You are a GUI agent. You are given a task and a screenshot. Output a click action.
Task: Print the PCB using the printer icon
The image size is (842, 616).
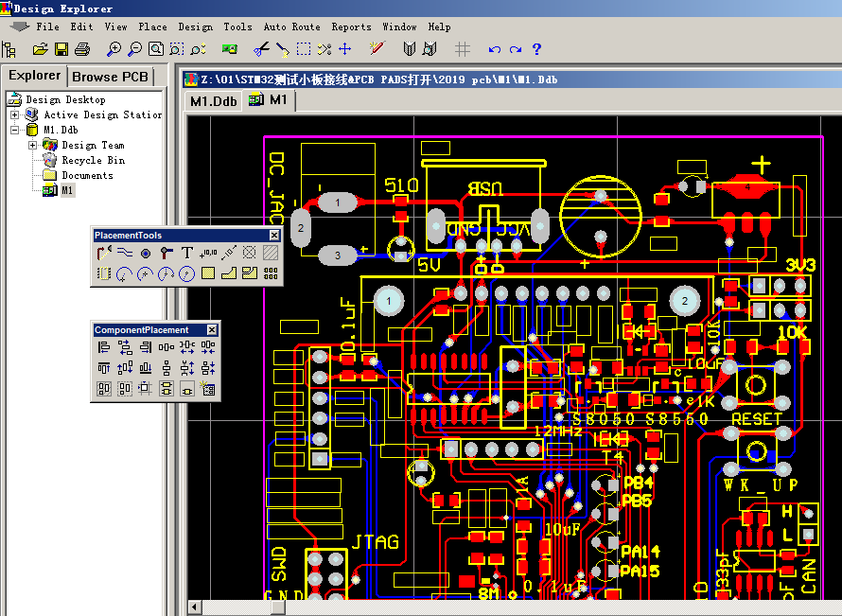tap(82, 49)
